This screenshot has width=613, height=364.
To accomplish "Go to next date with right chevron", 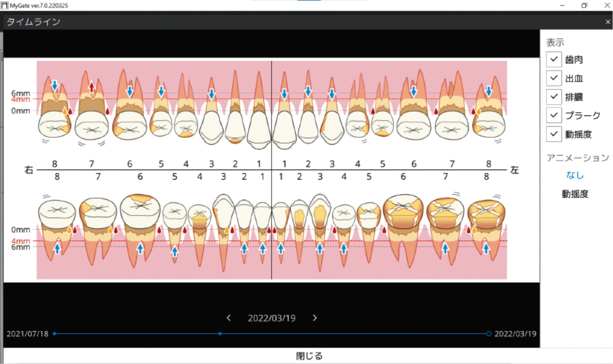I will click(x=315, y=318).
